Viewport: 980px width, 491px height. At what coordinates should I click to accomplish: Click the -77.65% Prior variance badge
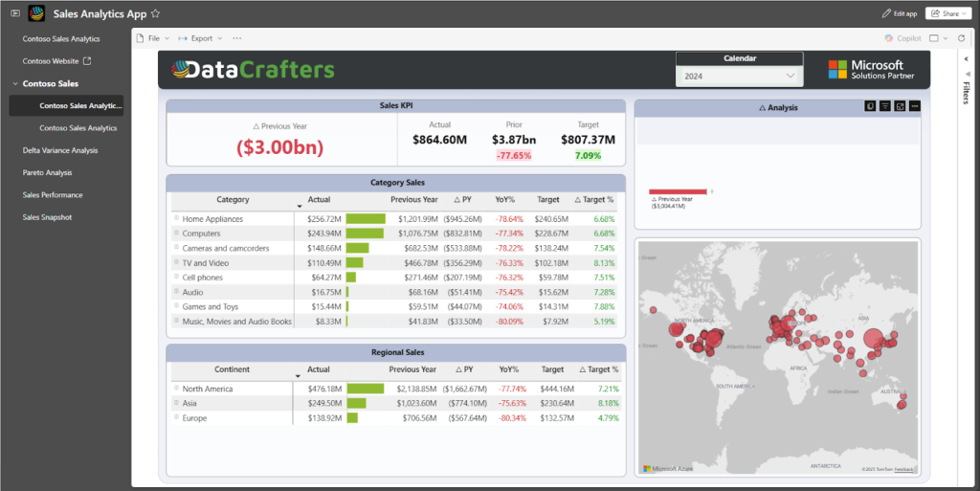(x=514, y=156)
